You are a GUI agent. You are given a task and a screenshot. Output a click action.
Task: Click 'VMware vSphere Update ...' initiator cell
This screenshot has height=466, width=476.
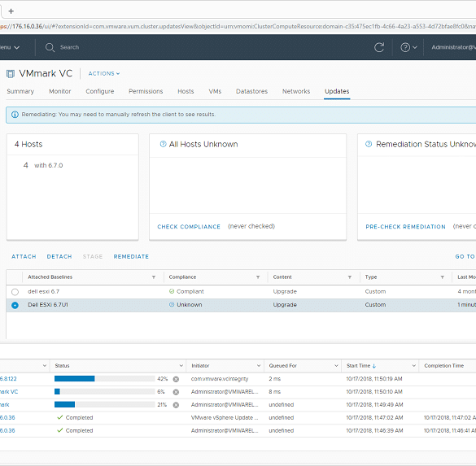tap(225, 418)
